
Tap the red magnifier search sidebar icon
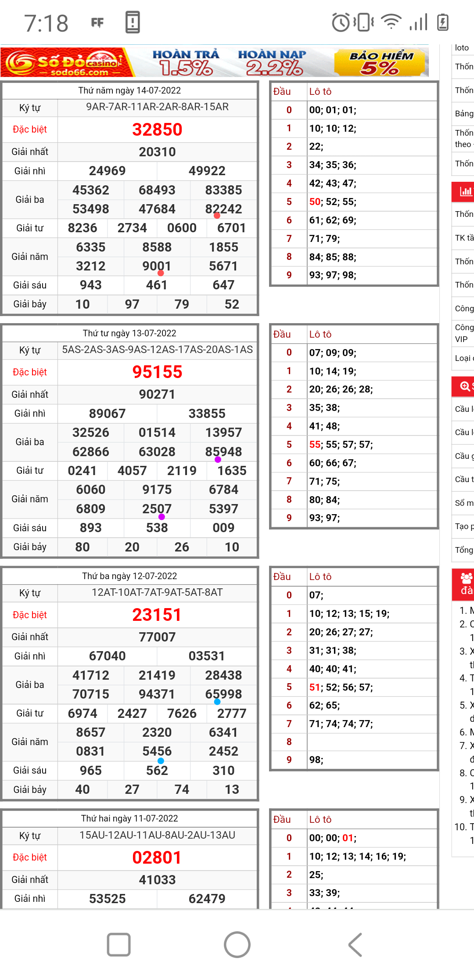click(x=465, y=386)
